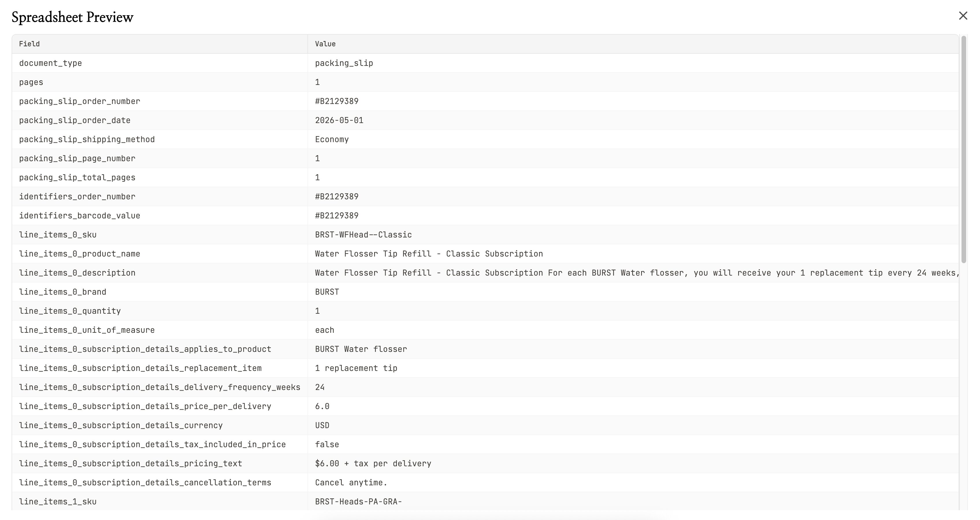Select #B2129389 in the identifiers_order_number row
This screenshot has width=980, height=520.
point(337,196)
